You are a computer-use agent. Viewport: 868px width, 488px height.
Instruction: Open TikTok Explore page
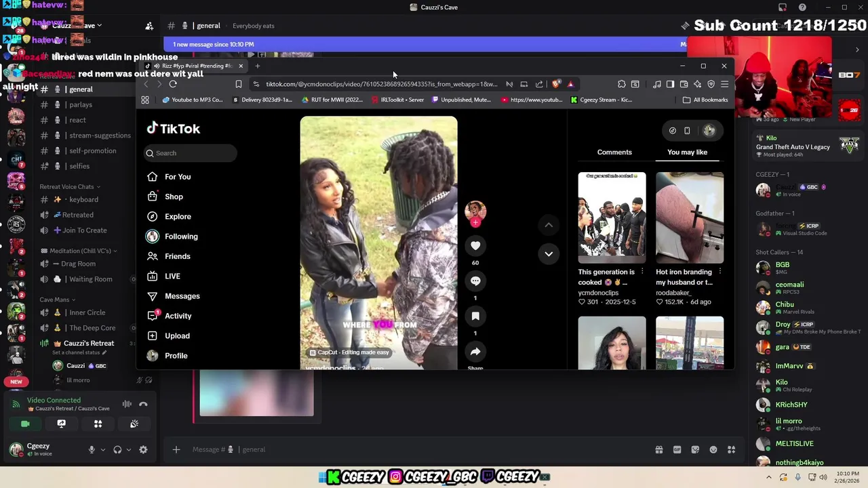click(x=169, y=216)
